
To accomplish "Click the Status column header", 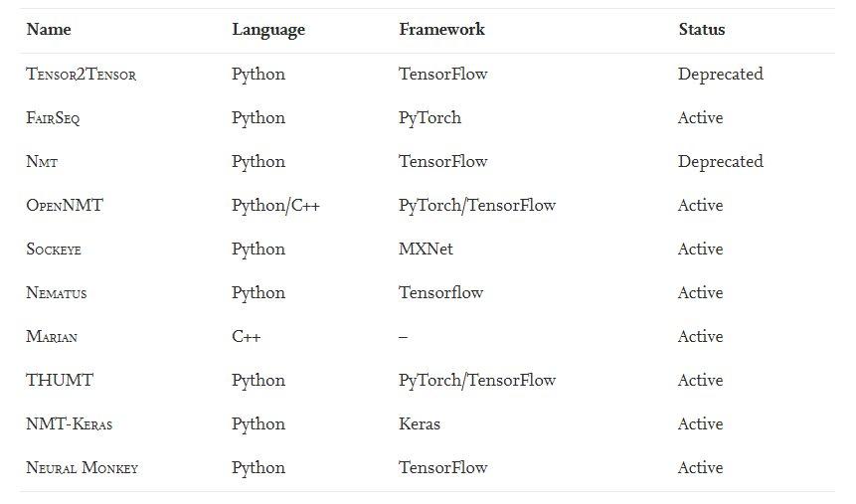I will 702,30.
